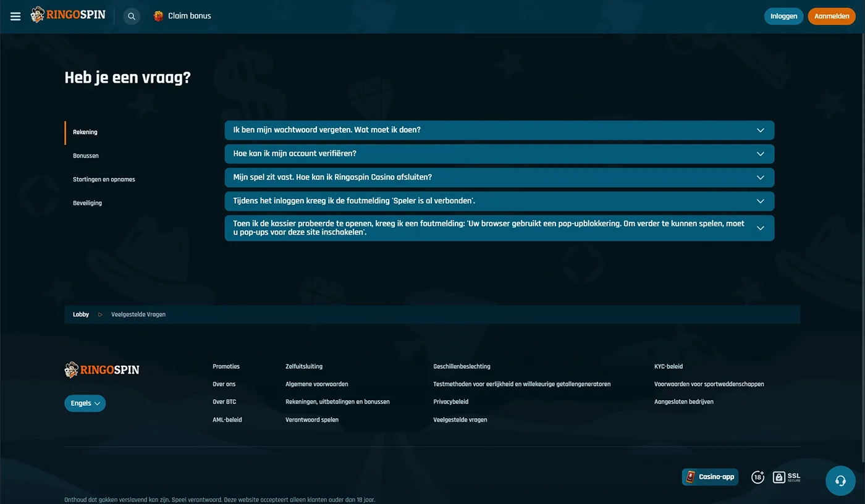Click the Inloggen button

coord(783,16)
